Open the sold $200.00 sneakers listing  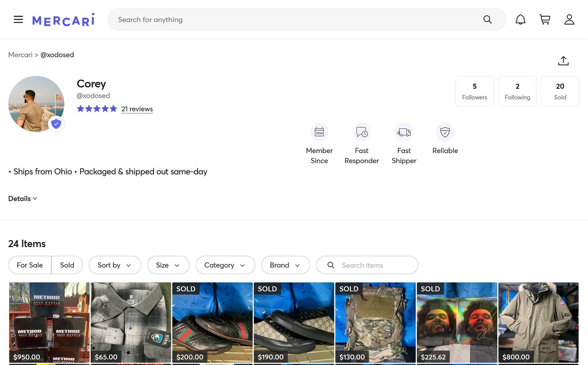[212, 322]
